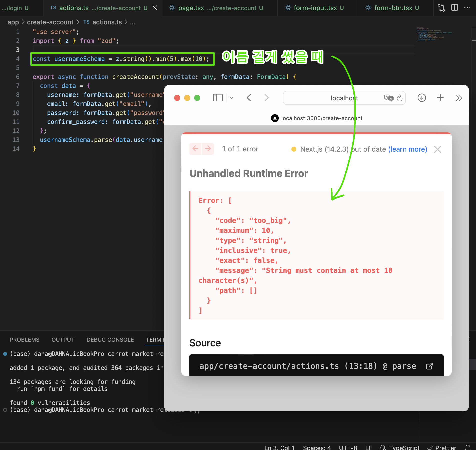The width and height of the screenshot is (476, 450).
Task: Click the usernameSchema identifier on line 4
Action: (x=79, y=59)
